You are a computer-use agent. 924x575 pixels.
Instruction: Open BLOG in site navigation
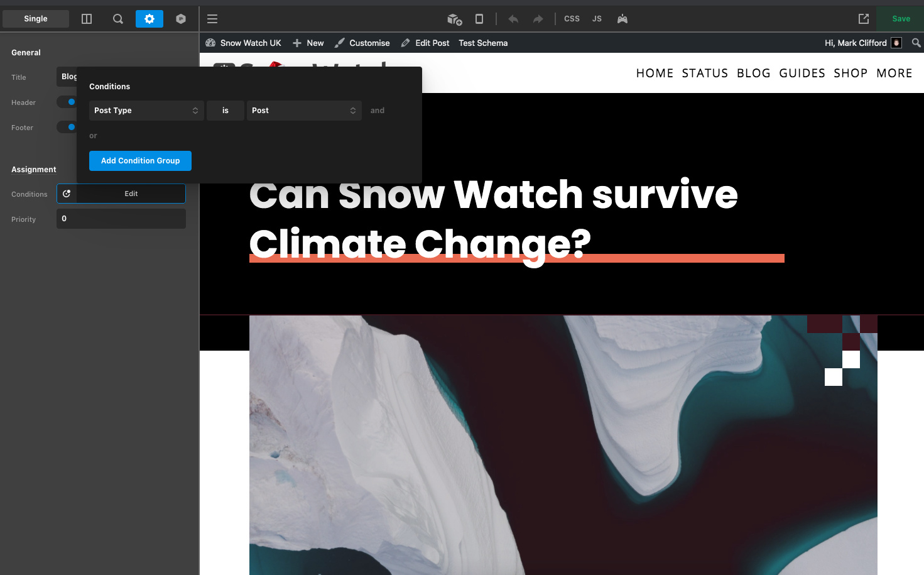pyautogui.click(x=754, y=74)
